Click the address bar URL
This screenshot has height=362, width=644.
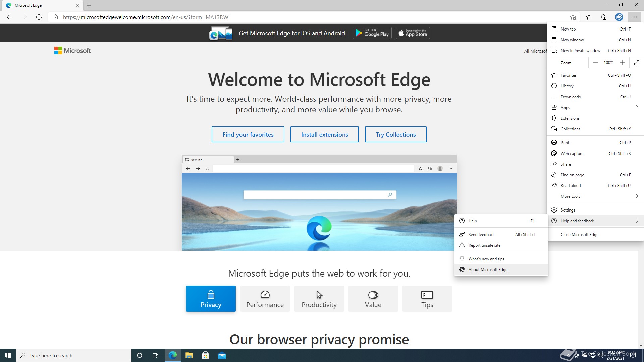click(146, 17)
